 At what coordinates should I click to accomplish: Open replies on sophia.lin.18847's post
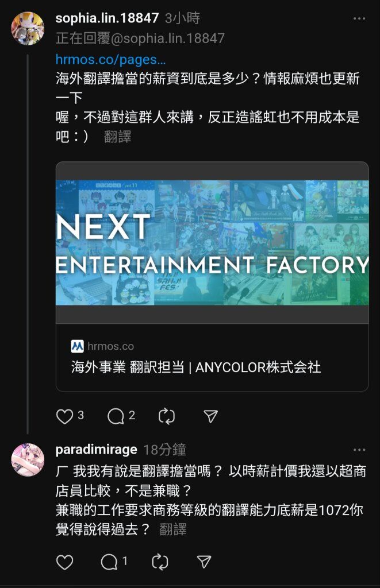(116, 416)
